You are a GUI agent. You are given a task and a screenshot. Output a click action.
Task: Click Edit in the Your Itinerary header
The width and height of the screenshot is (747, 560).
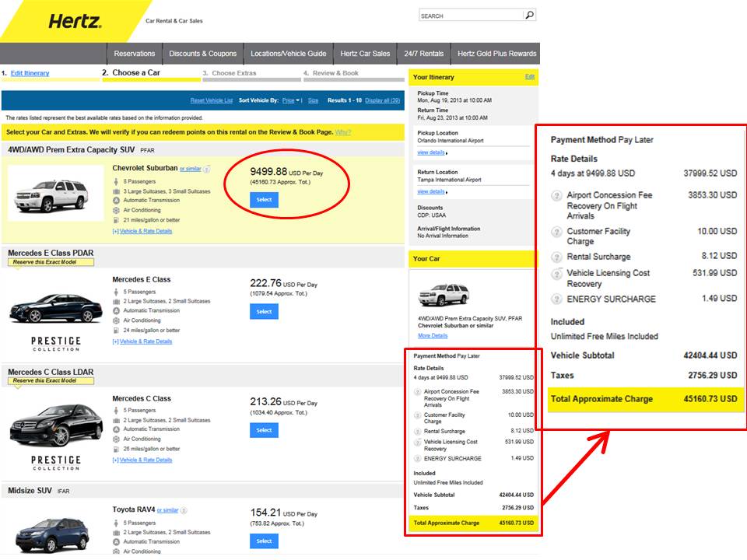[530, 77]
